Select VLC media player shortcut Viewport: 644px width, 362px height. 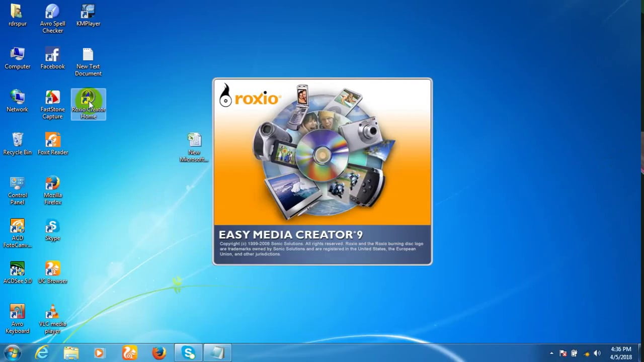tap(52, 319)
